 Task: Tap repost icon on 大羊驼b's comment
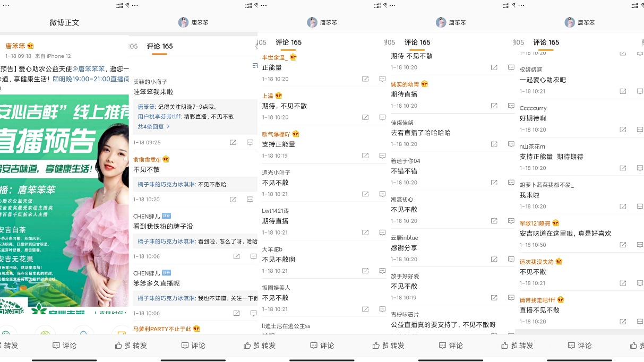click(365, 271)
